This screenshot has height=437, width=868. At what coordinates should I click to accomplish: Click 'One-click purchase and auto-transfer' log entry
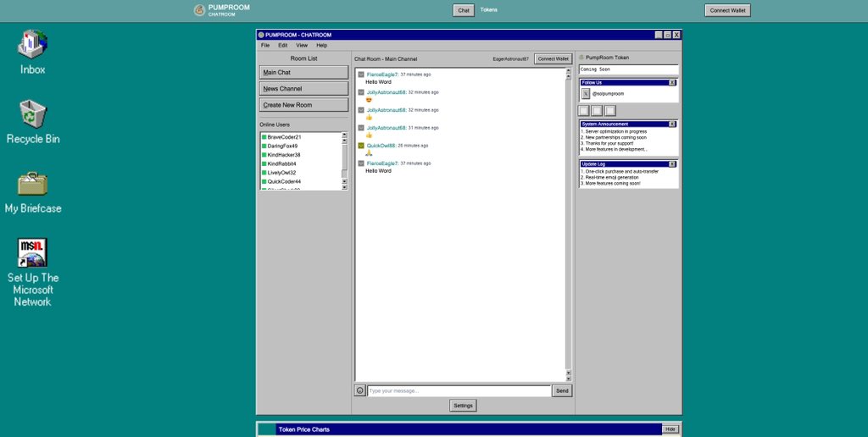pyautogui.click(x=620, y=171)
